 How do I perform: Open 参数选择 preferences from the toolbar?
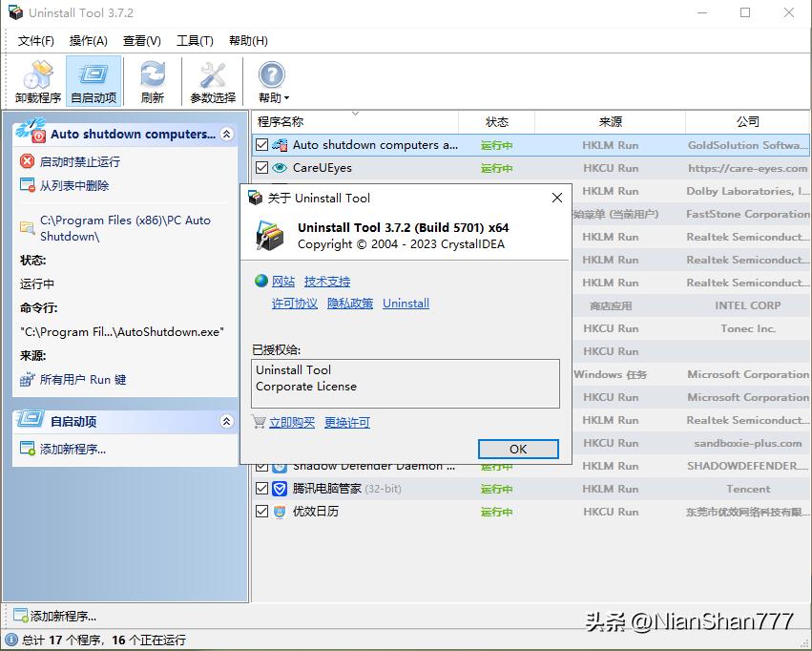[x=213, y=81]
